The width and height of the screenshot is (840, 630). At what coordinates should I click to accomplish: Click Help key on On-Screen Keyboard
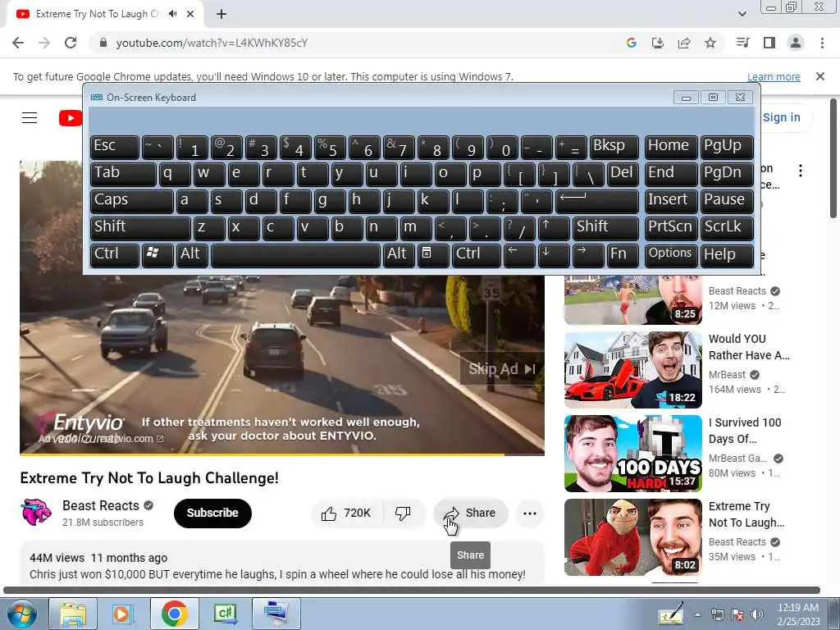point(727,255)
